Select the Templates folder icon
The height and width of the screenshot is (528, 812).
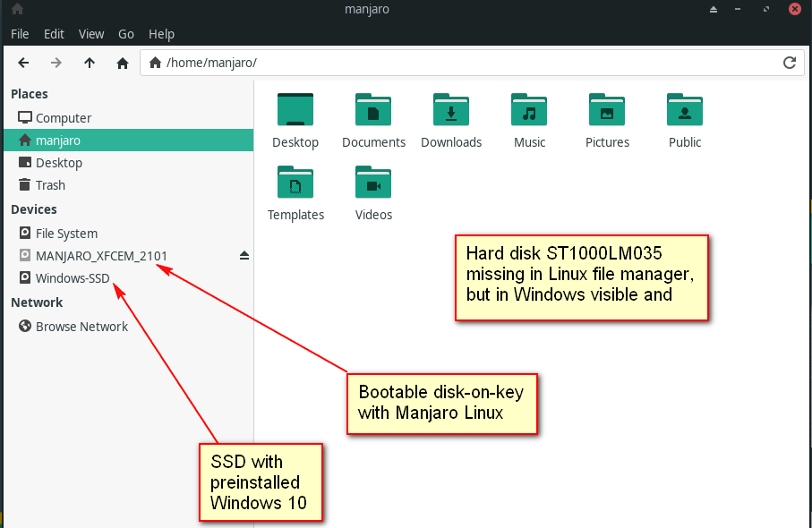pyautogui.click(x=295, y=184)
